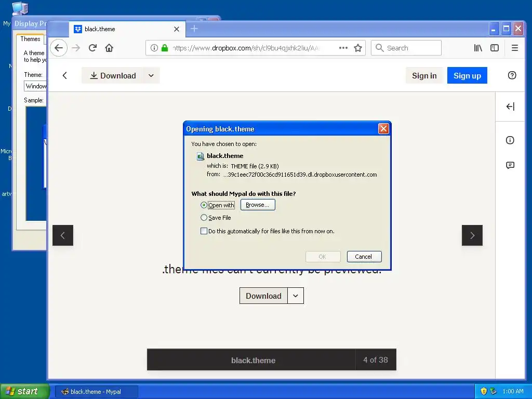This screenshot has width=532, height=399.
Task: Click the green padlock security icon
Action: (x=165, y=48)
